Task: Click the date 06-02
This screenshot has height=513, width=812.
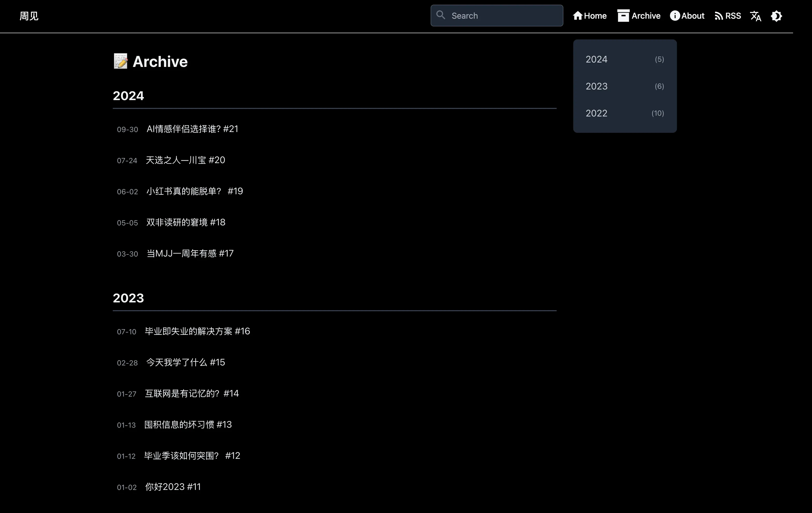Action: pos(128,192)
